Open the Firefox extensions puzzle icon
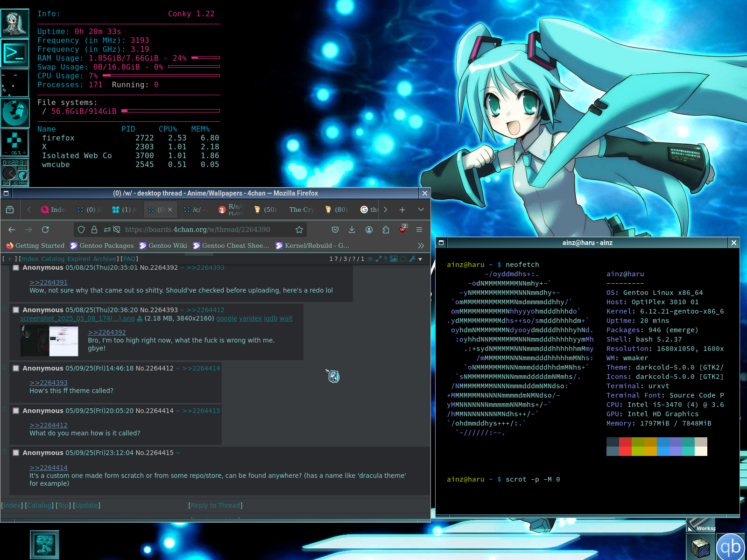 point(386,230)
